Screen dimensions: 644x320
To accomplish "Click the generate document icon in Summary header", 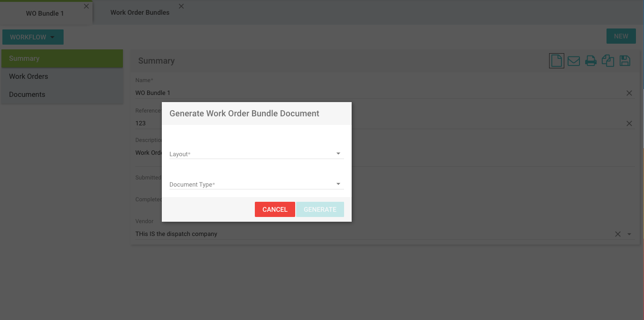I will 556,61.
